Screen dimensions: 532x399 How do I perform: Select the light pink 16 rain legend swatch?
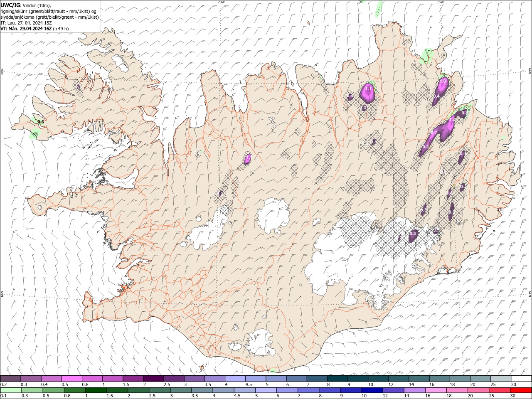click(436, 390)
